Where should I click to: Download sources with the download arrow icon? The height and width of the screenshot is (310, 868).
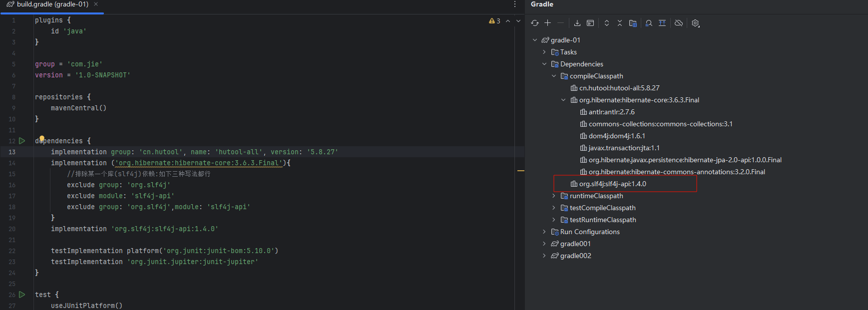click(x=577, y=23)
